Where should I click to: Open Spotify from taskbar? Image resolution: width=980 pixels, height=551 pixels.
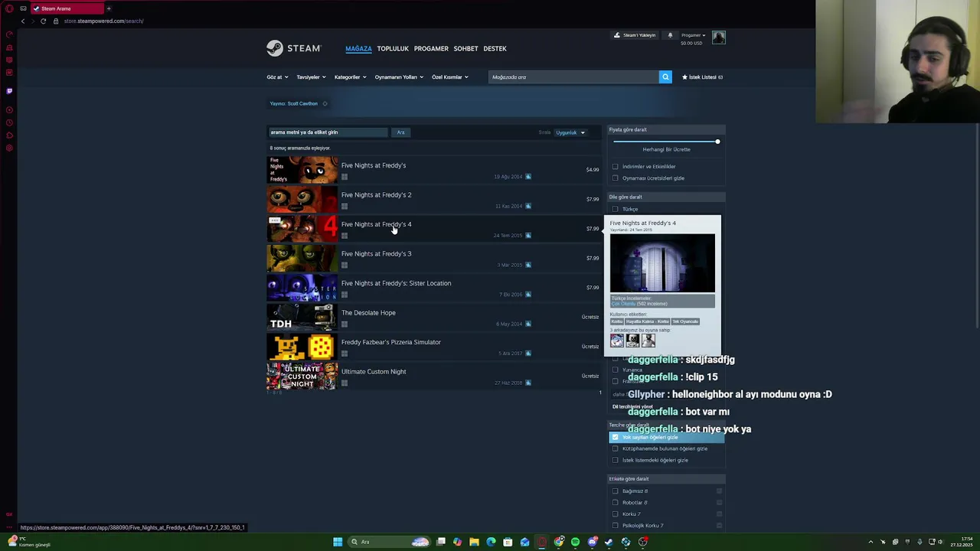pyautogui.click(x=575, y=542)
